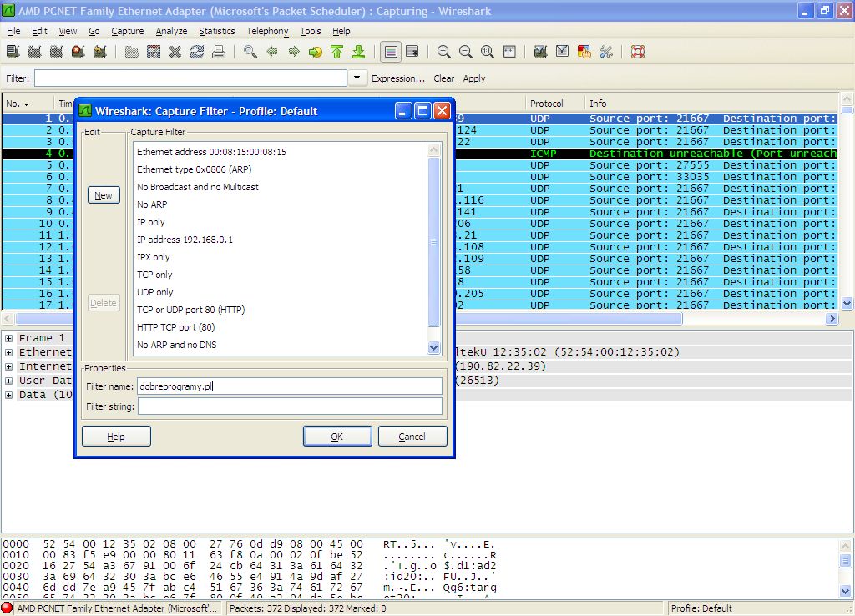Expand the Data tree node
Viewport: 855px width, 616px height.
point(8,395)
